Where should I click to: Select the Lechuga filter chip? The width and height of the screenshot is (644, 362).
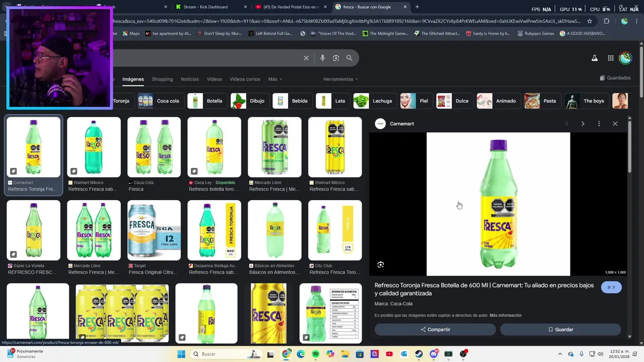tap(375, 101)
